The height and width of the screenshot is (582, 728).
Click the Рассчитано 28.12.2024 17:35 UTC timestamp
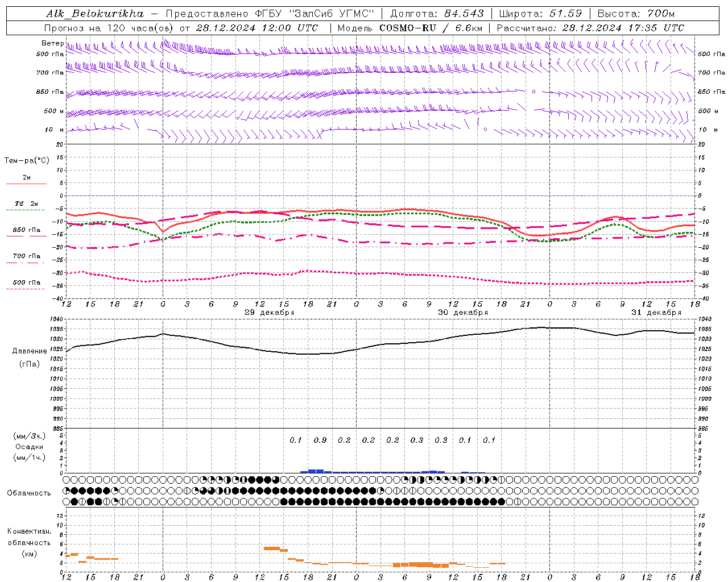(x=590, y=28)
